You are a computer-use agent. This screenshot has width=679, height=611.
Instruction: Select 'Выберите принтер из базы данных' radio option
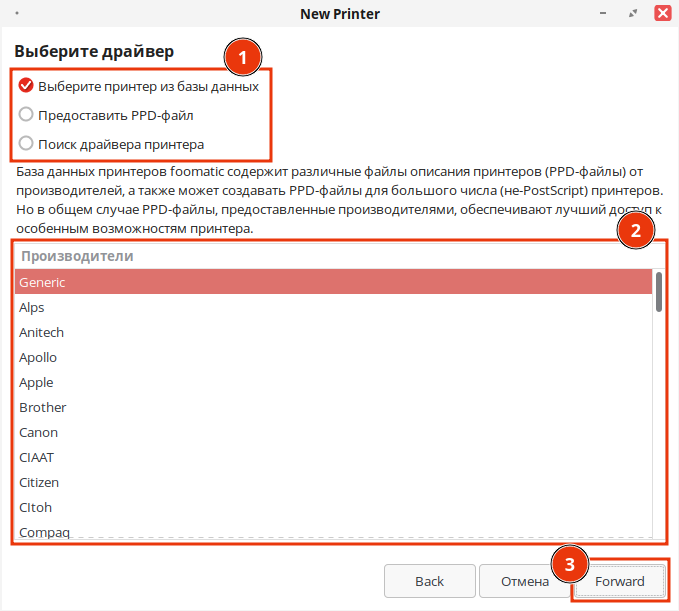[26, 86]
